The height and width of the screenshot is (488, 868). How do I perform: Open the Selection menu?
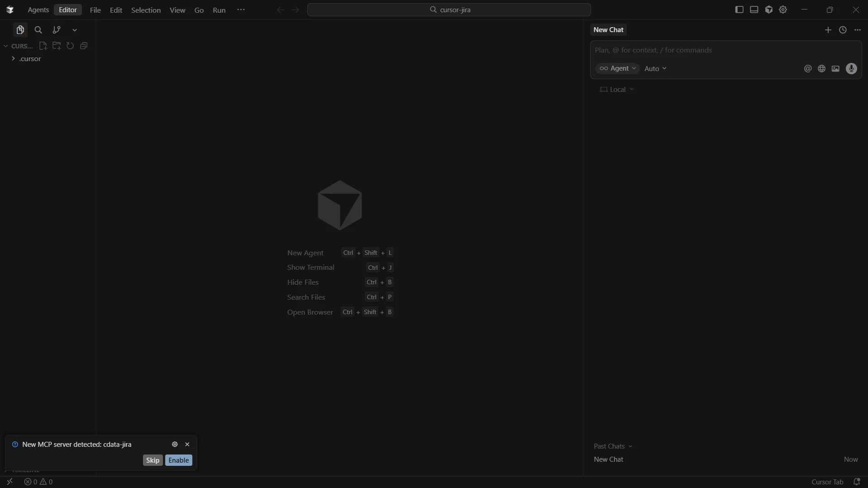click(x=146, y=10)
